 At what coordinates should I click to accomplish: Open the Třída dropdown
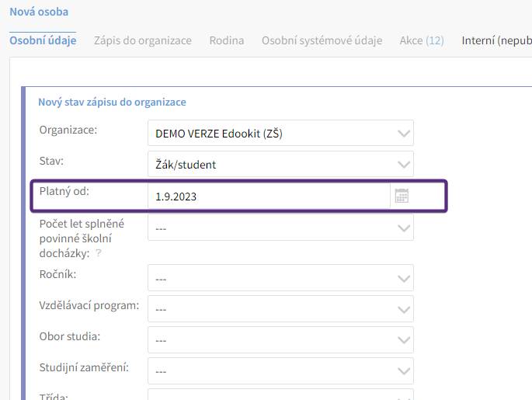pyautogui.click(x=280, y=395)
